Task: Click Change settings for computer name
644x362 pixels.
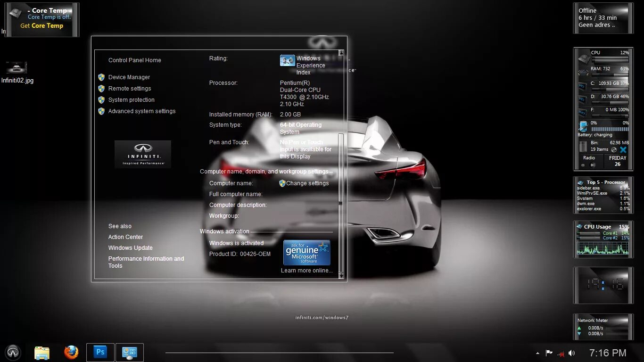Action: [x=307, y=183]
